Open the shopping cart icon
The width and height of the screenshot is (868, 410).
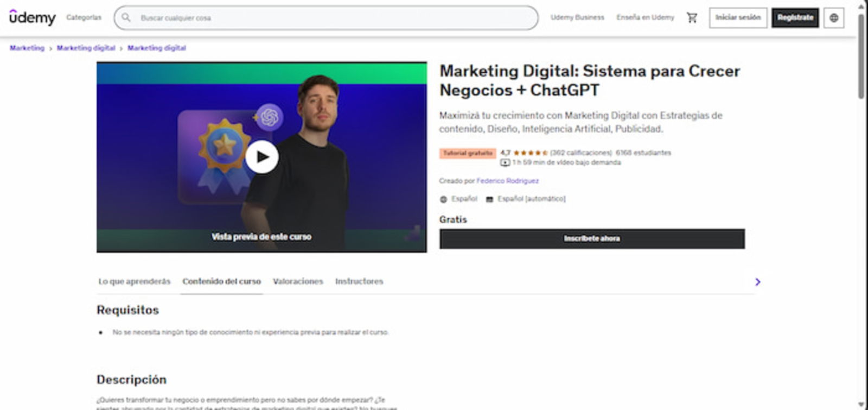(x=692, y=17)
